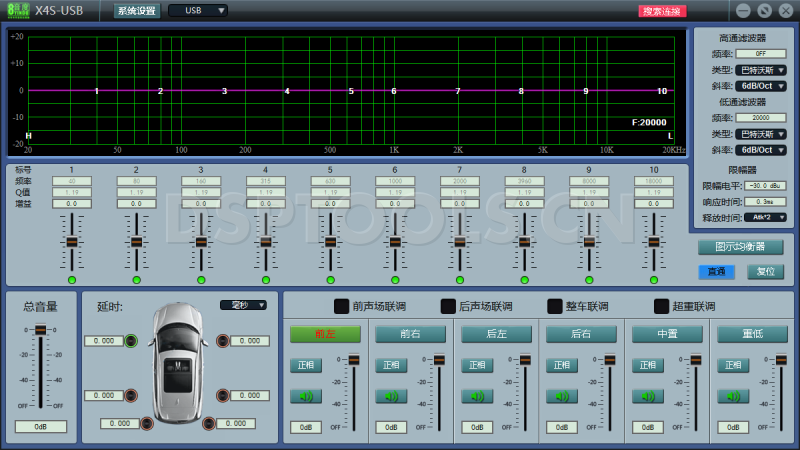The height and width of the screenshot is (450, 800).
Task: Open the USB connection dropdown
Action: pyautogui.click(x=197, y=11)
